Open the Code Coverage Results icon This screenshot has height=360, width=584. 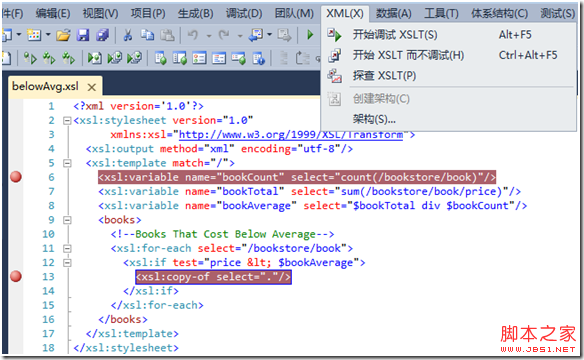tap(219, 58)
